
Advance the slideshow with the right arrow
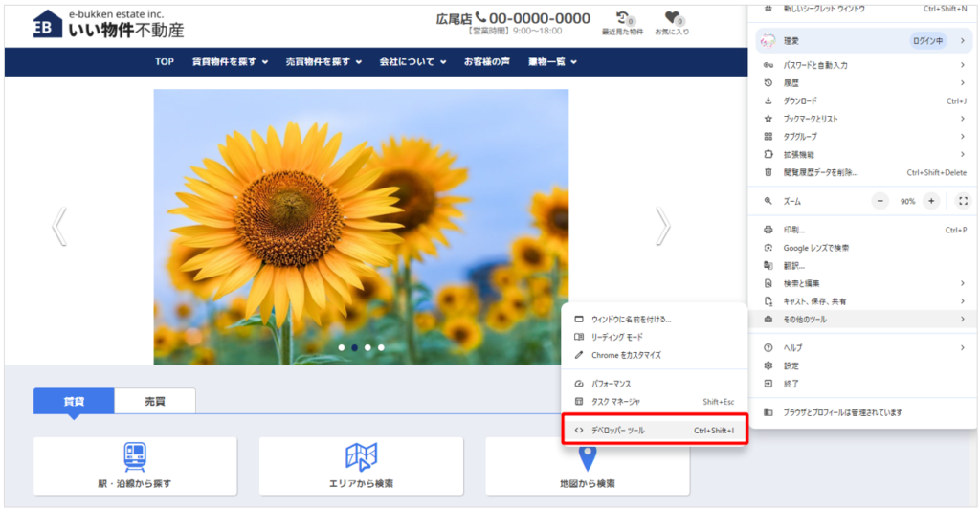(662, 227)
